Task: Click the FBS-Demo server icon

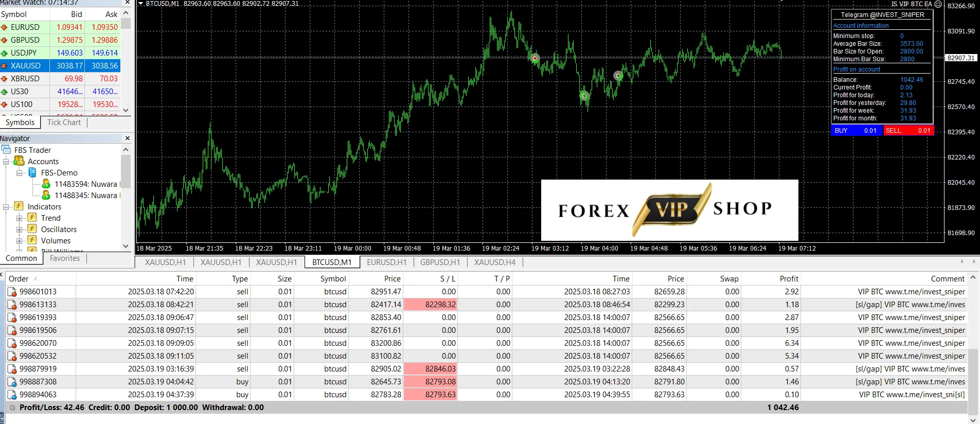Action: coord(32,172)
